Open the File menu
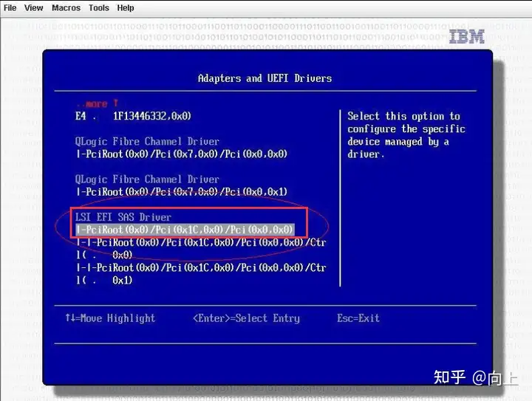532x401 pixels. [x=10, y=7]
